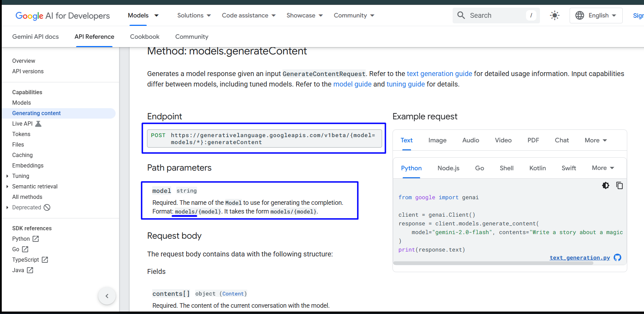This screenshot has height=314, width=644.
Task: Select the Python language tab
Action: (411, 168)
